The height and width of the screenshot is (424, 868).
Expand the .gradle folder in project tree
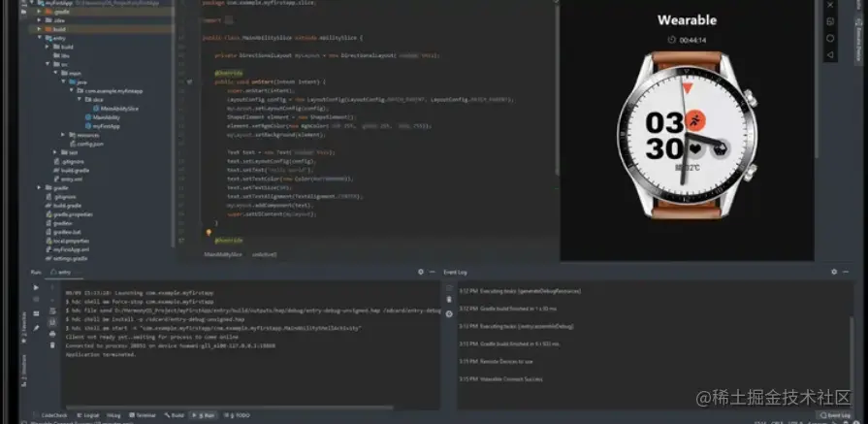click(39, 11)
